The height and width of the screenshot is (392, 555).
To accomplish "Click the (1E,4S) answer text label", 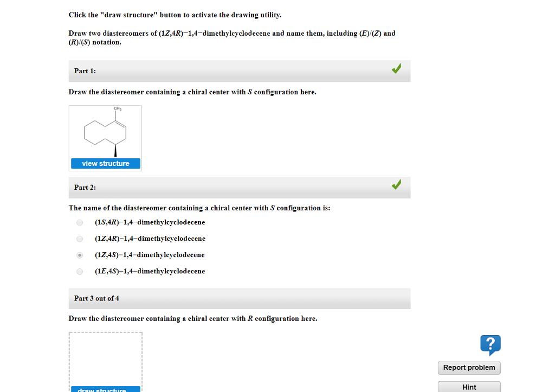I will [150, 271].
